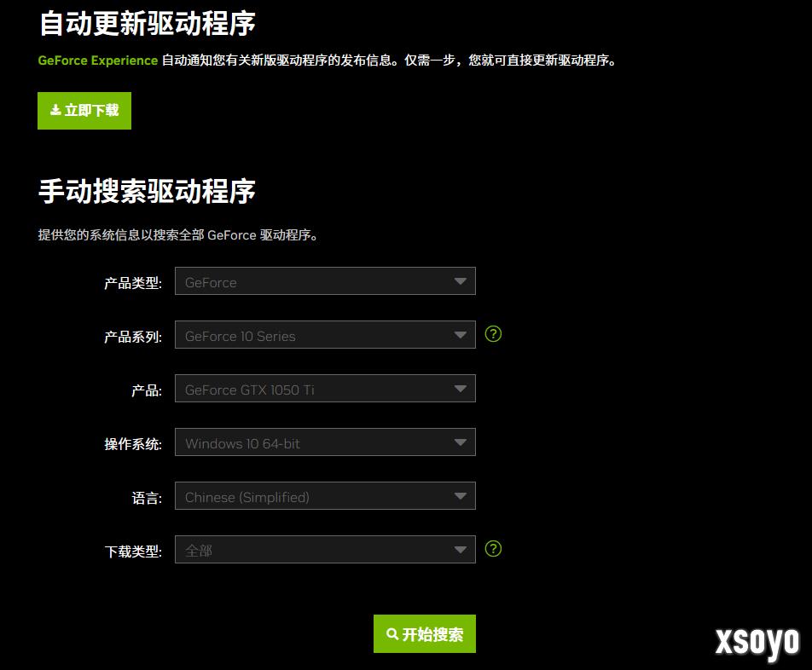The height and width of the screenshot is (670, 812).
Task: Click the 操作系统: label
Action: pyautogui.click(x=133, y=444)
